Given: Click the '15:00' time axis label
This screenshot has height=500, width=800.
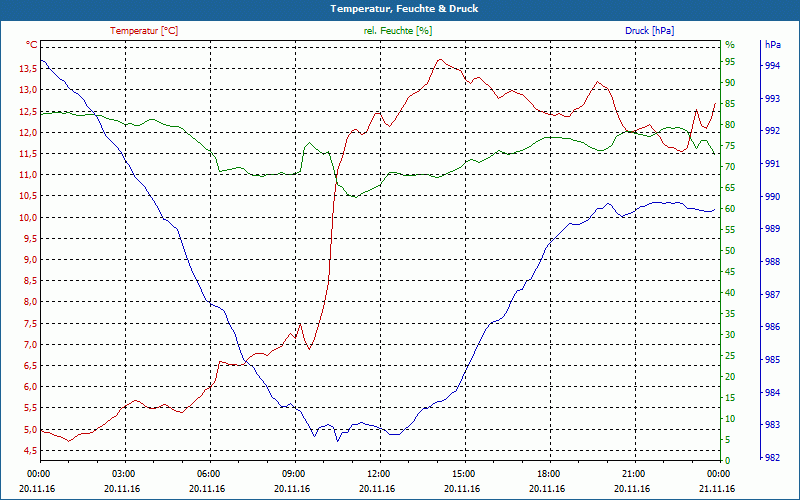Looking at the screenshot, I should tap(463, 474).
